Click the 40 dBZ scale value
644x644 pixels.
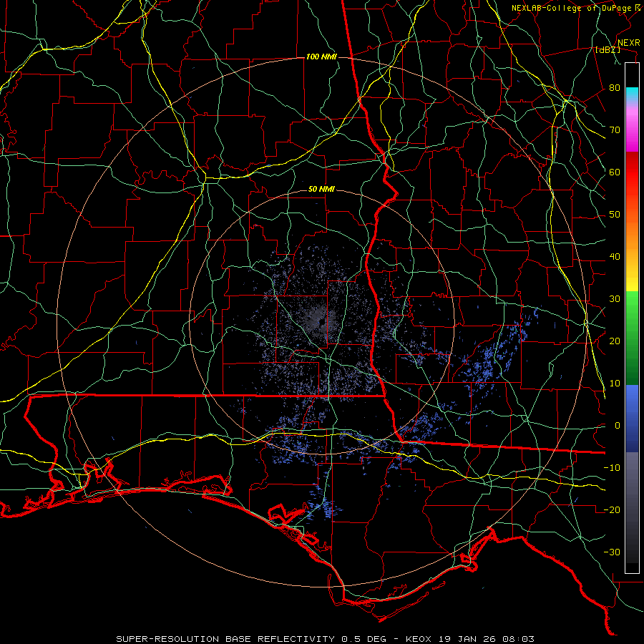[x=615, y=257]
